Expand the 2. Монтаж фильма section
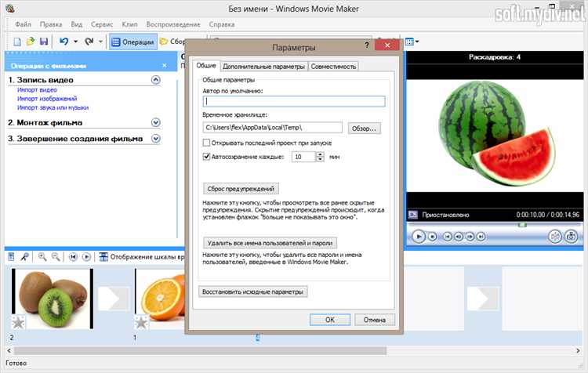Screen dimensions: 588x373 click(x=156, y=122)
